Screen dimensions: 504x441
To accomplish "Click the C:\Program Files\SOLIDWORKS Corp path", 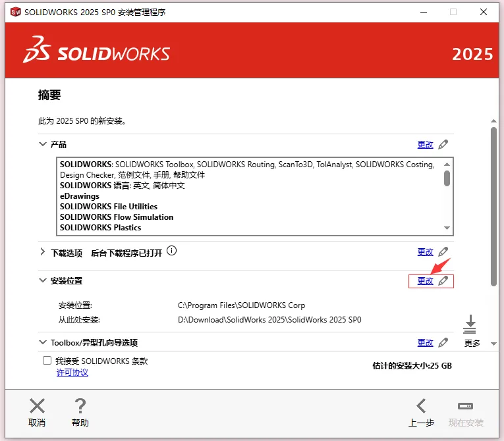I will coord(241,305).
